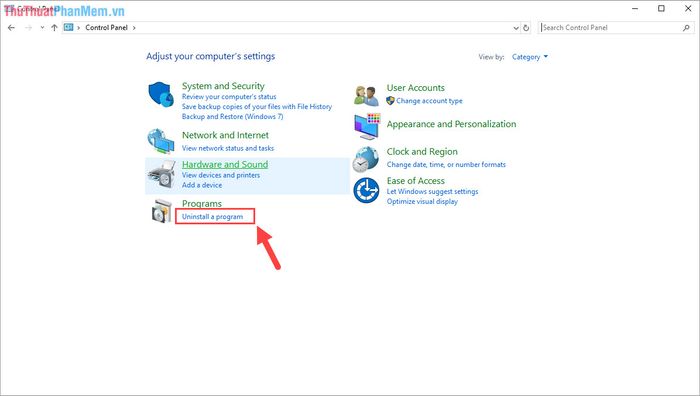Click the Ease of Access icon

[x=366, y=191]
